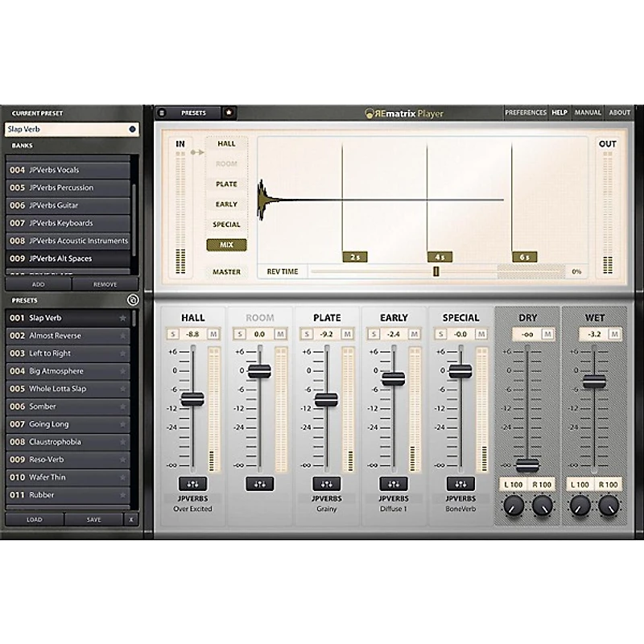This screenshot has height=644, width=644.
Task: Open PREFERENCES from the top bar
Action: coord(525,113)
